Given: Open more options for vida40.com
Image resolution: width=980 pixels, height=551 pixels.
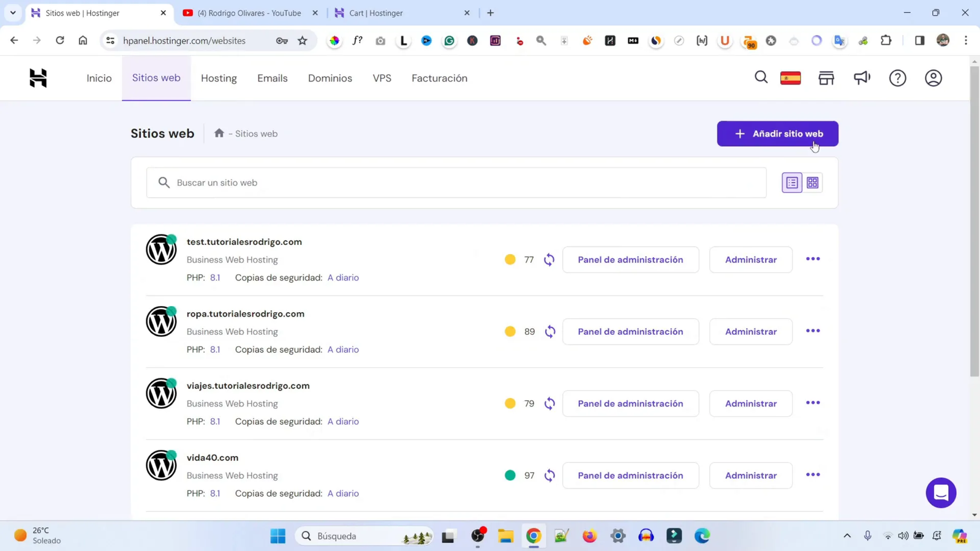Looking at the screenshot, I should pos(813,475).
